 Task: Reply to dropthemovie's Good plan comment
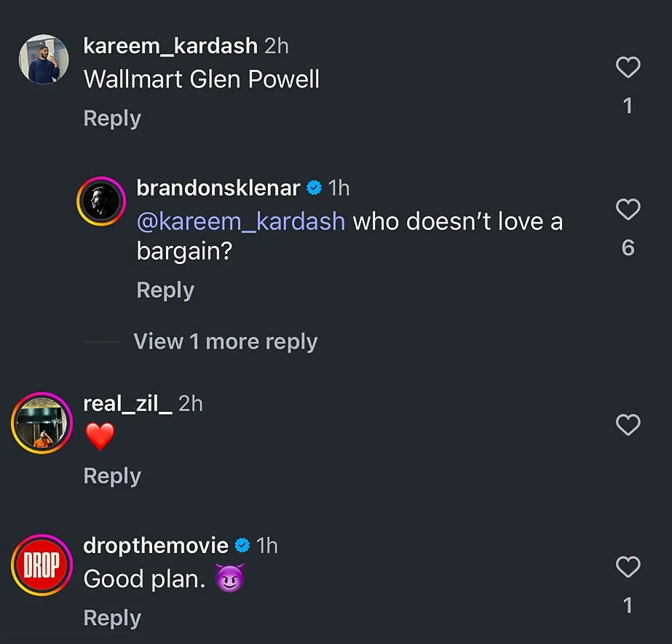click(112, 617)
